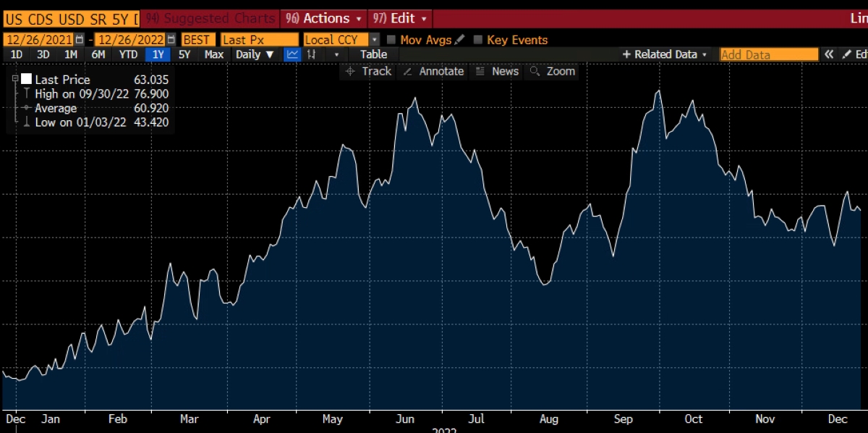Switch to the bar chart type icon
868x433 pixels.
[x=312, y=54]
